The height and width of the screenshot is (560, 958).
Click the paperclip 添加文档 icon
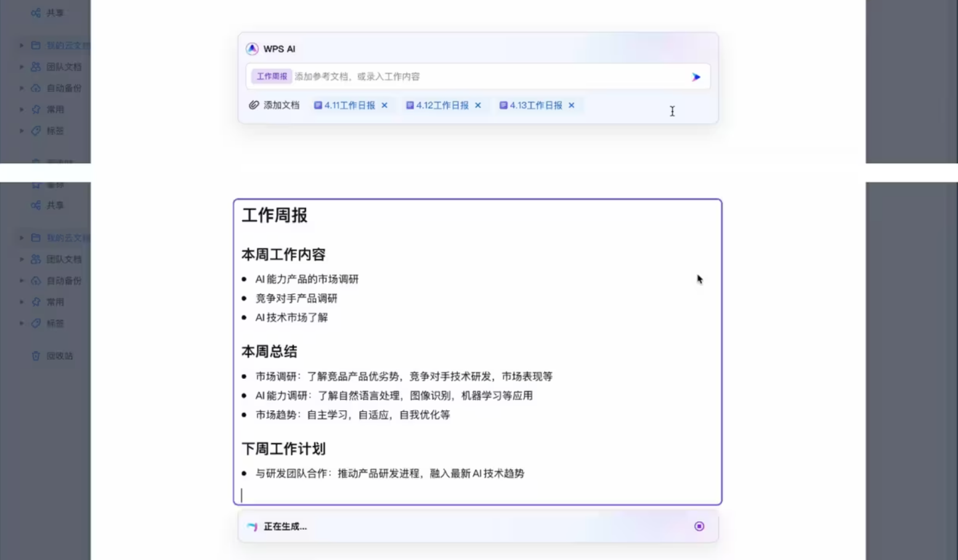point(254,105)
